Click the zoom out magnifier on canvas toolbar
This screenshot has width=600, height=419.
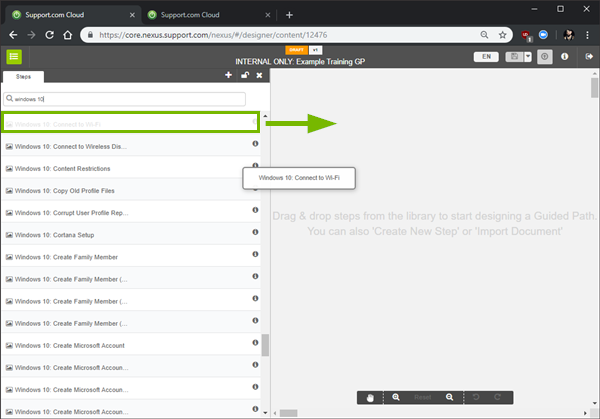(x=450, y=397)
